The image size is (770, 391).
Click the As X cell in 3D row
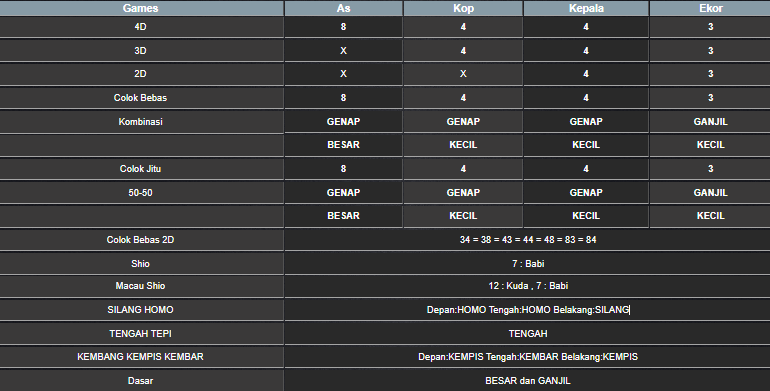pos(343,51)
